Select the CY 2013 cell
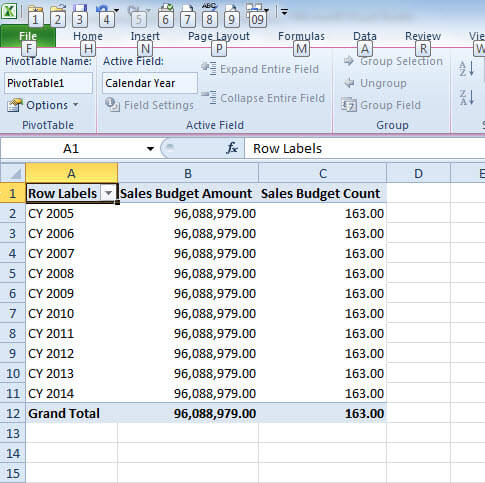The image size is (485, 483). 71,373
